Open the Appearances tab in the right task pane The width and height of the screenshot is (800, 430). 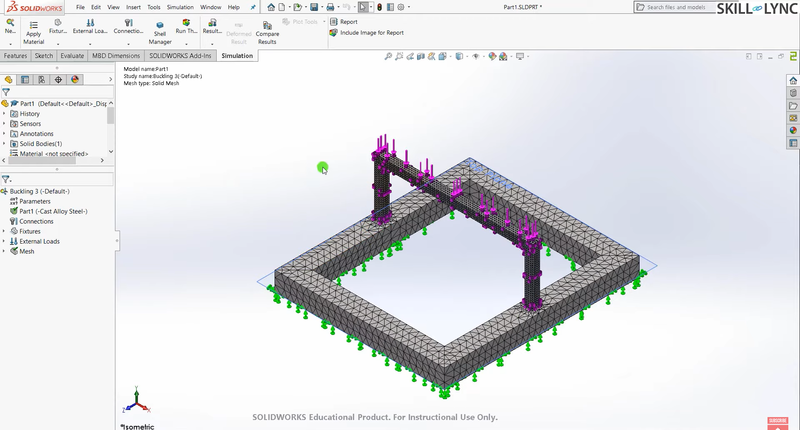pos(793,129)
